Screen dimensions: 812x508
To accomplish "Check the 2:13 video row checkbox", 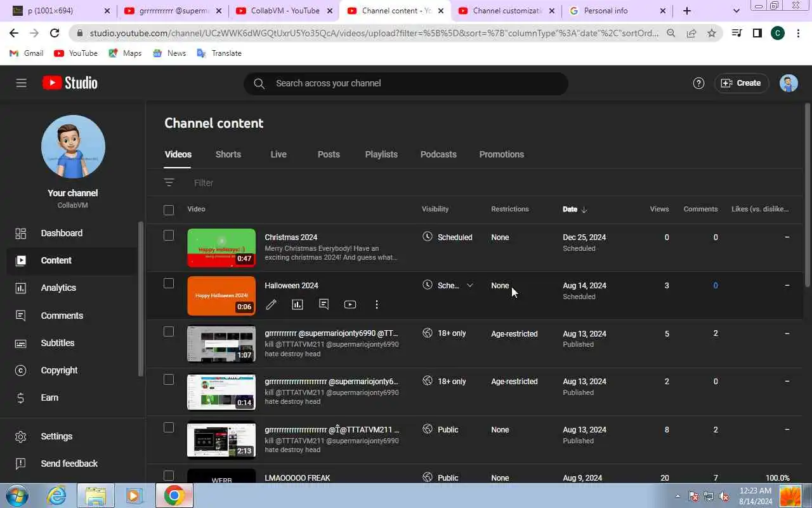I will point(169,427).
